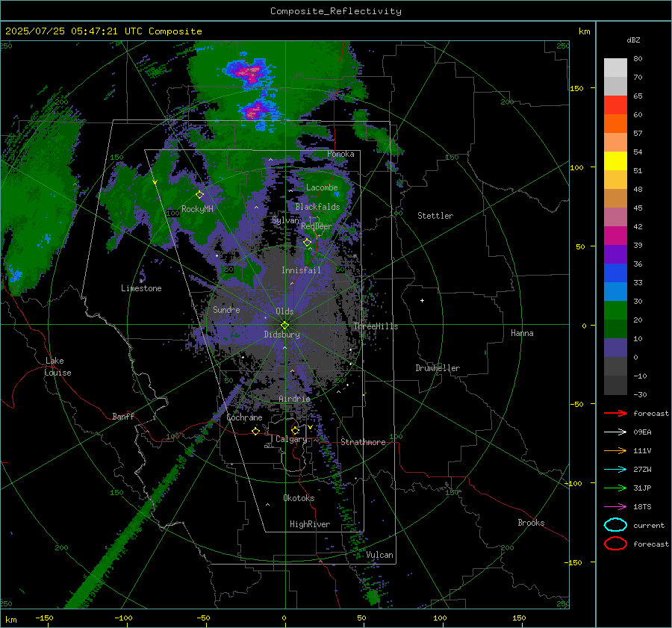
Task: Click the Sundre city label
Action: 226,309
